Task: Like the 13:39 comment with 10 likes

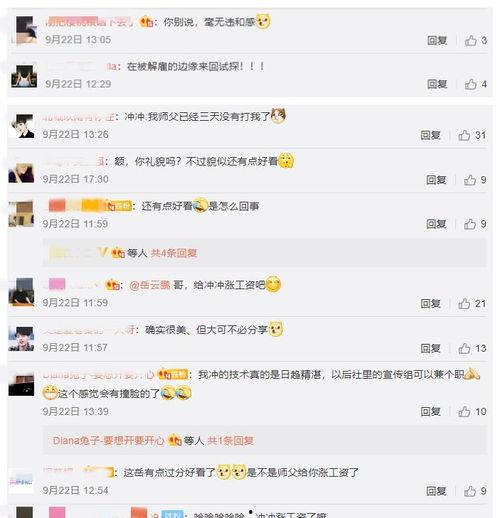Action: point(464,412)
